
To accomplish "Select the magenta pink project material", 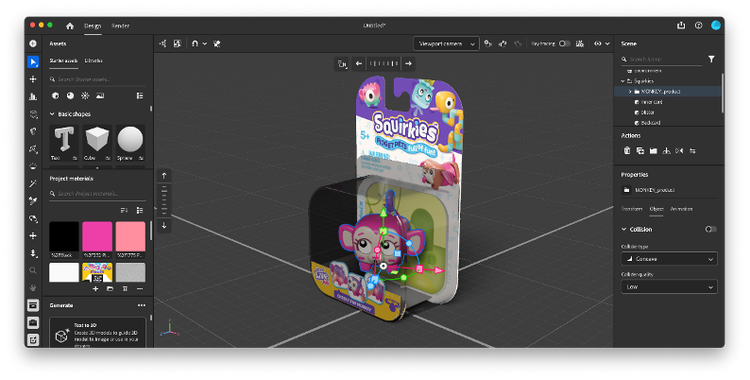I will pos(97,236).
